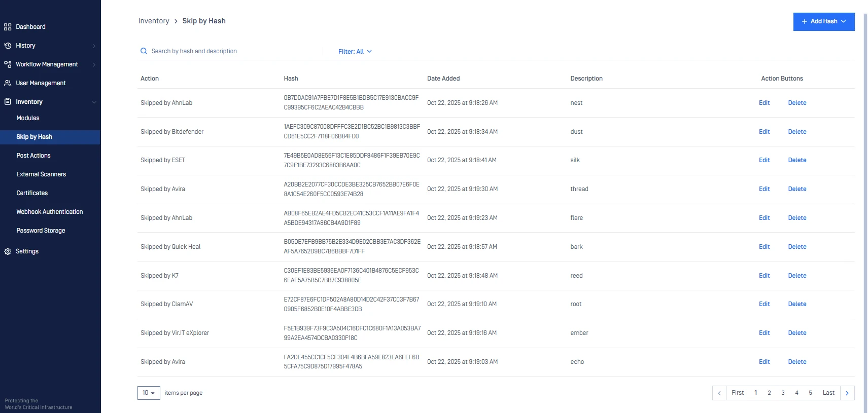Click the Workflow Management icon

pyautogui.click(x=8, y=64)
